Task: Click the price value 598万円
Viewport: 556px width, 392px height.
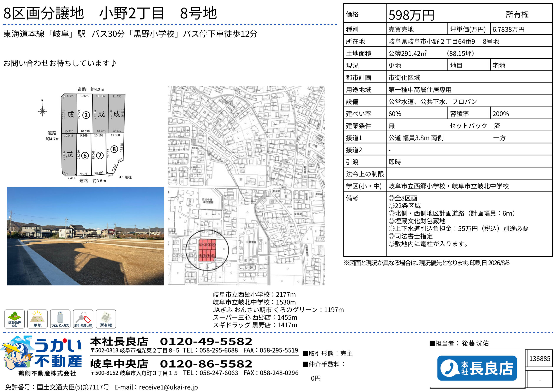Action: [411, 15]
